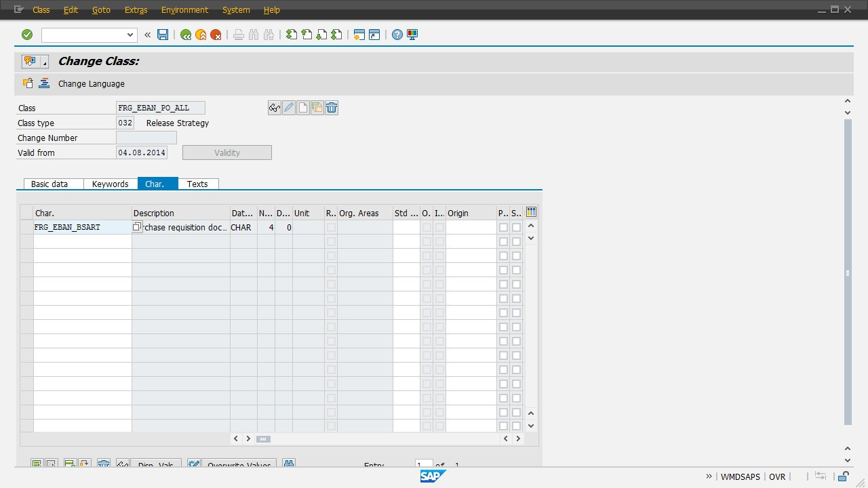Click the green Enter checkmark icon
The height and width of the screenshot is (488, 868).
tap(27, 35)
